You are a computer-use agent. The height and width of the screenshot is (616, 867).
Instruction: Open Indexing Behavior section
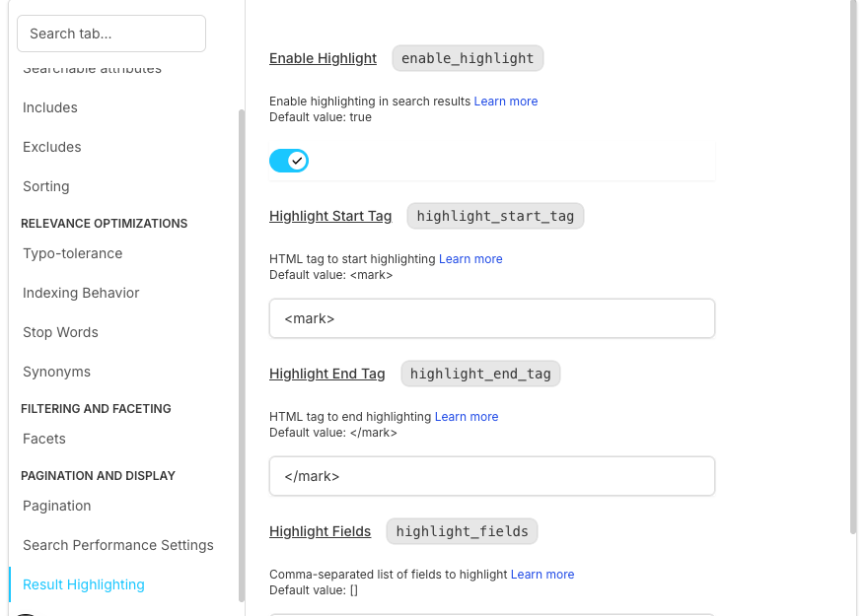tap(81, 293)
